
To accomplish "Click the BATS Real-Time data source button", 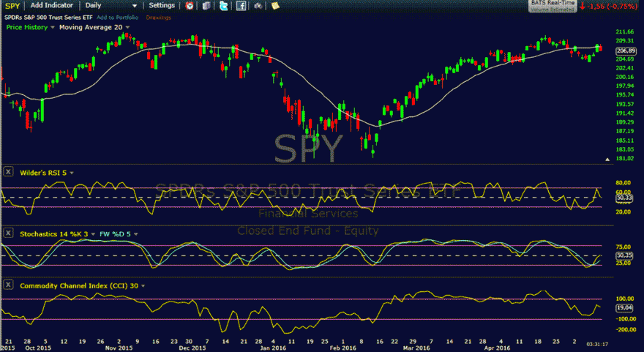I will (552, 6).
